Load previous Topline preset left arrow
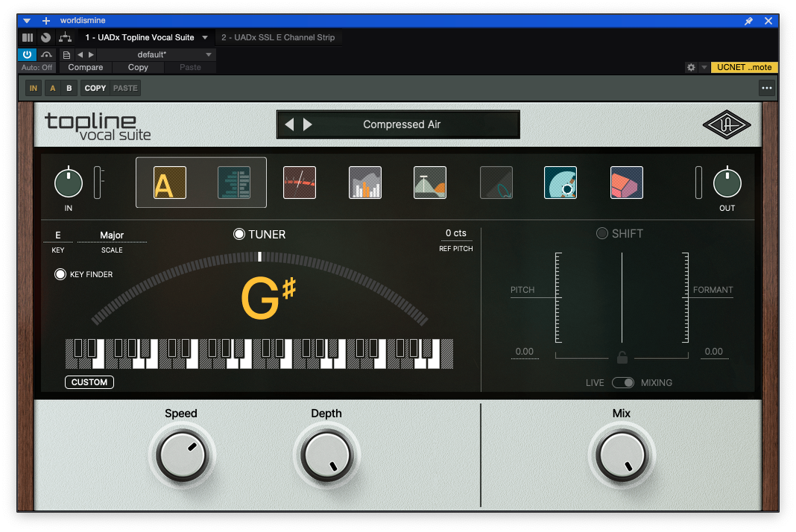This screenshot has width=796, height=532. pos(289,124)
